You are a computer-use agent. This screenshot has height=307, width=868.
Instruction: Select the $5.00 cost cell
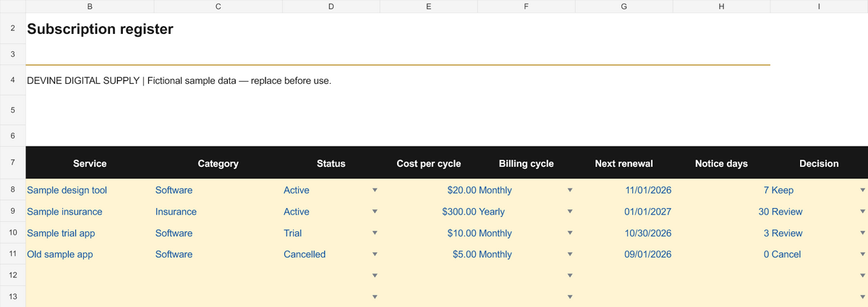[x=428, y=254]
